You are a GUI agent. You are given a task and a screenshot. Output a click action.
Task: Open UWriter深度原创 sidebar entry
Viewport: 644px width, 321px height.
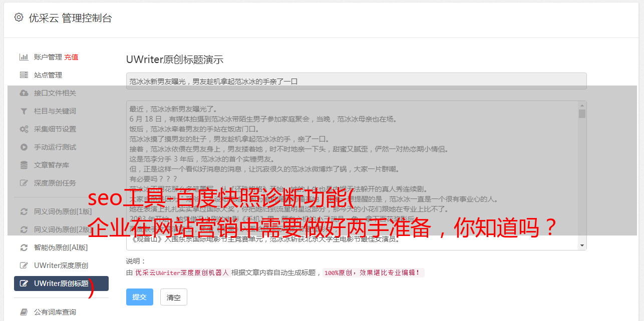[x=61, y=265]
